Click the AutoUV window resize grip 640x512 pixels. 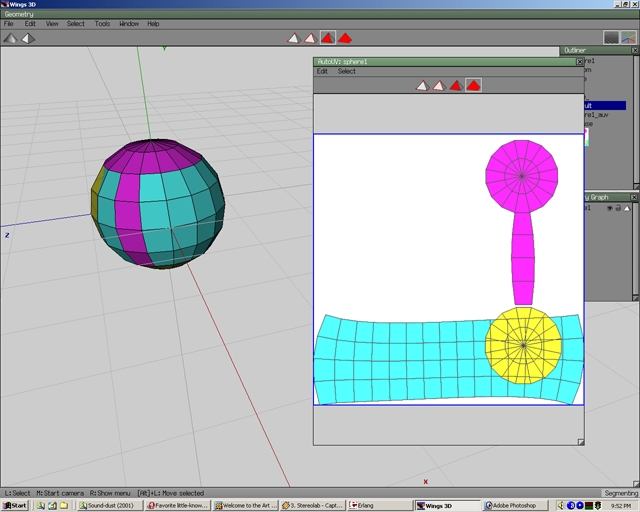point(581,442)
